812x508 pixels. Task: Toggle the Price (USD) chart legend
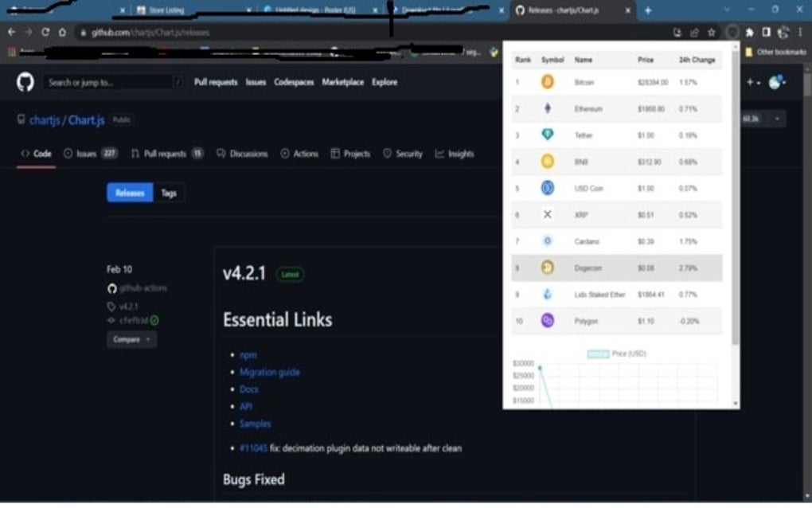(x=616, y=354)
